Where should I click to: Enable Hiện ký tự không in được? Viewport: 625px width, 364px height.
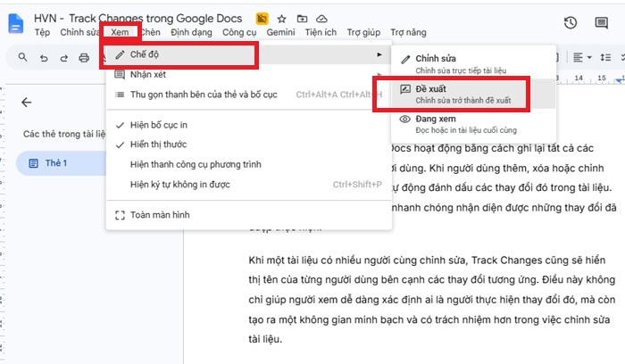pos(249,185)
